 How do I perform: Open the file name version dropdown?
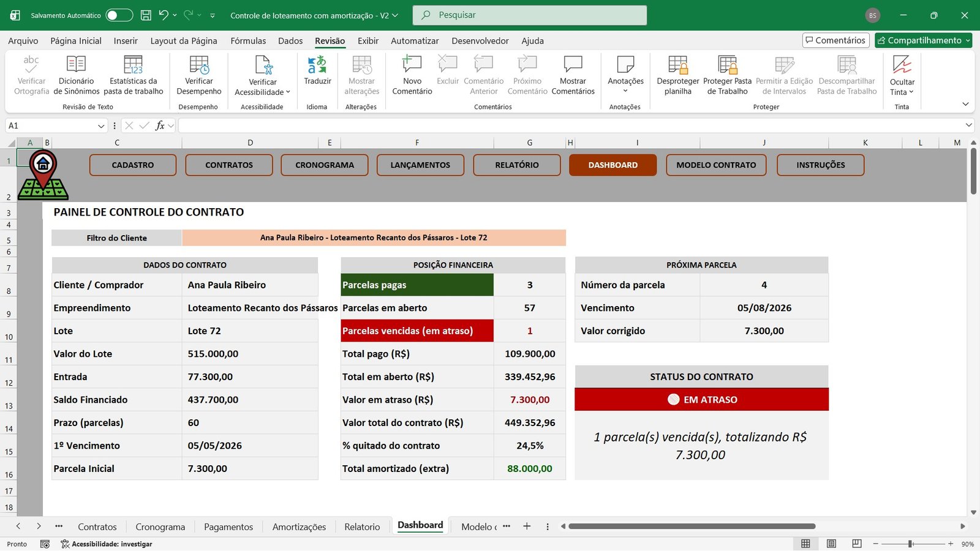(395, 15)
